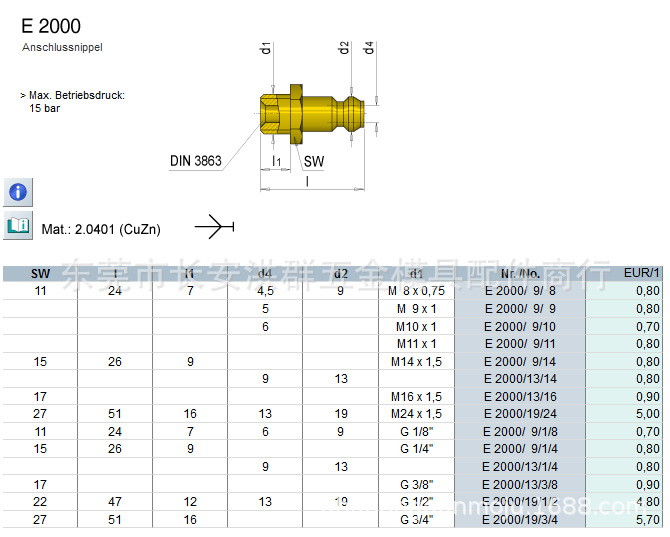This screenshot has height=537, width=670.
Task: Click the E 2000 product title
Action: 51,26
